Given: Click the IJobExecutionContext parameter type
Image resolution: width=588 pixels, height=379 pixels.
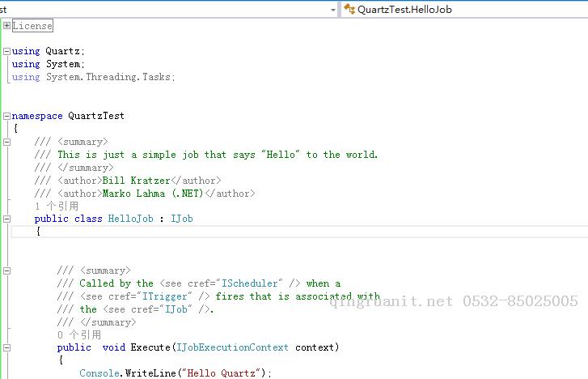Looking at the screenshot, I should coord(232,347).
